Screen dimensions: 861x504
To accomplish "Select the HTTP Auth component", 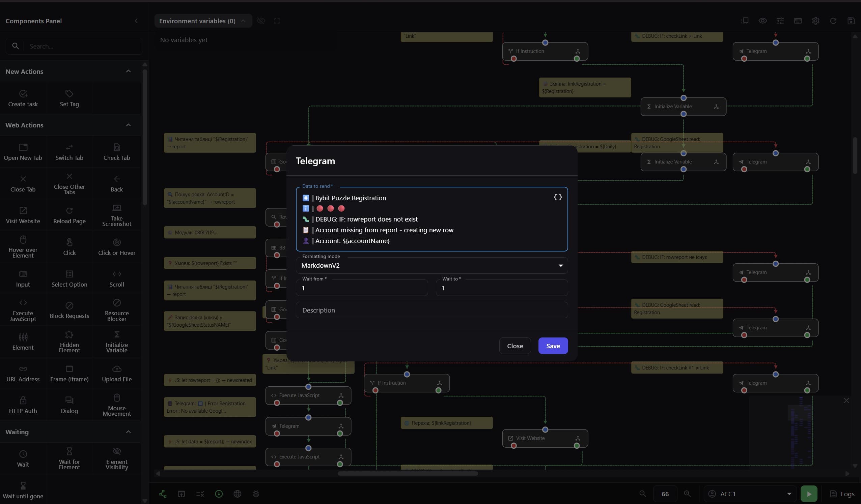I will click(x=23, y=405).
